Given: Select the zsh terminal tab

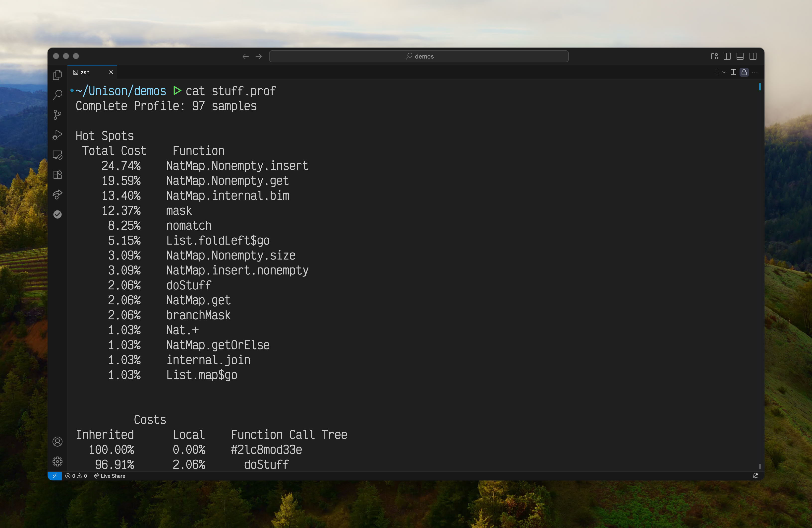Looking at the screenshot, I should [x=92, y=72].
